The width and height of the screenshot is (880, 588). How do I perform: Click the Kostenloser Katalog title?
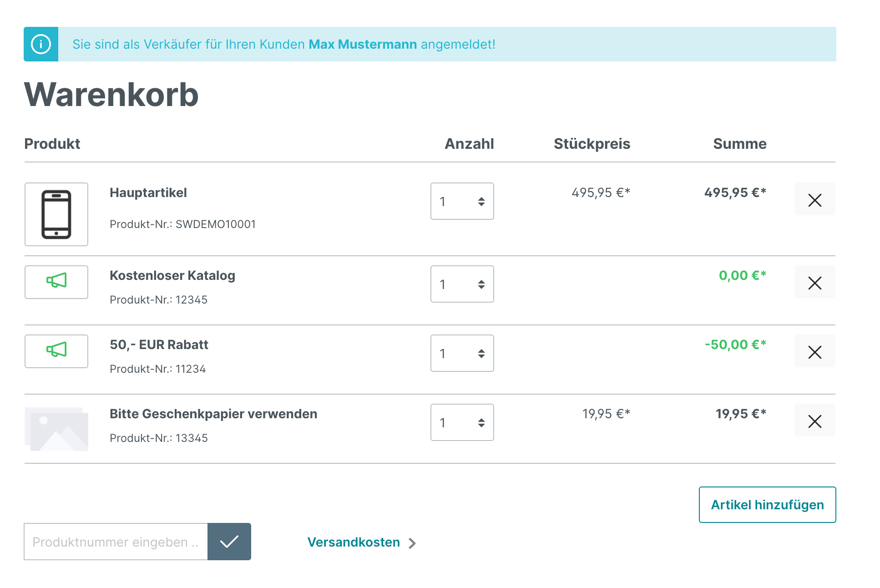pyautogui.click(x=172, y=275)
